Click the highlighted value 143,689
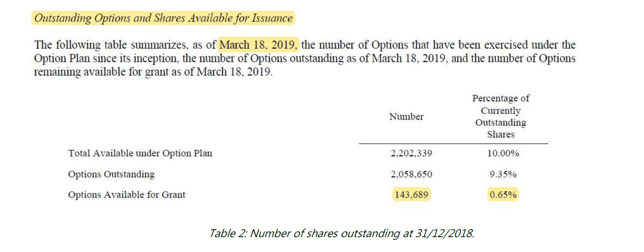The image size is (644, 252). [411, 195]
